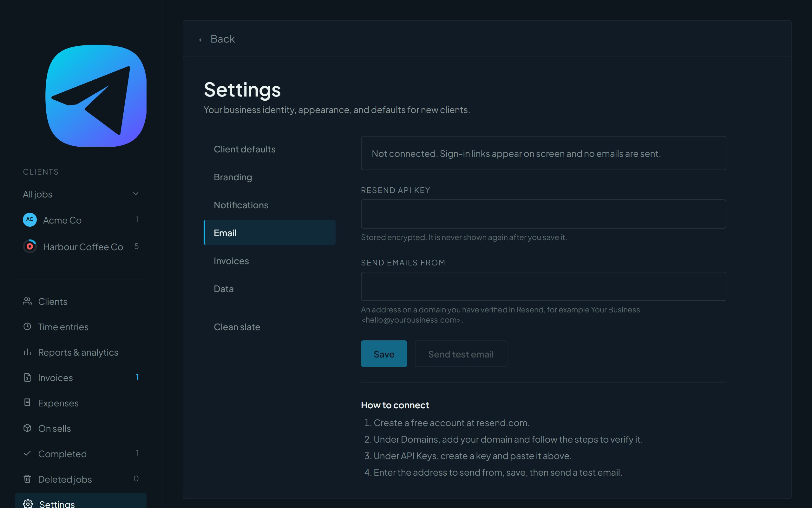Open Expenses page
The image size is (812, 508).
click(81, 403)
